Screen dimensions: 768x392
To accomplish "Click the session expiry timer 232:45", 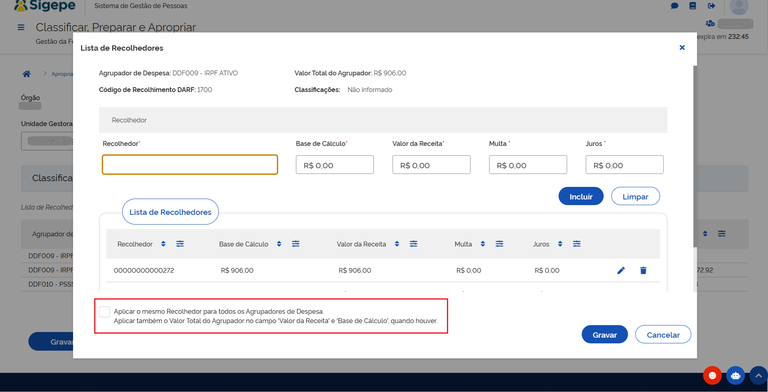I will tap(738, 37).
